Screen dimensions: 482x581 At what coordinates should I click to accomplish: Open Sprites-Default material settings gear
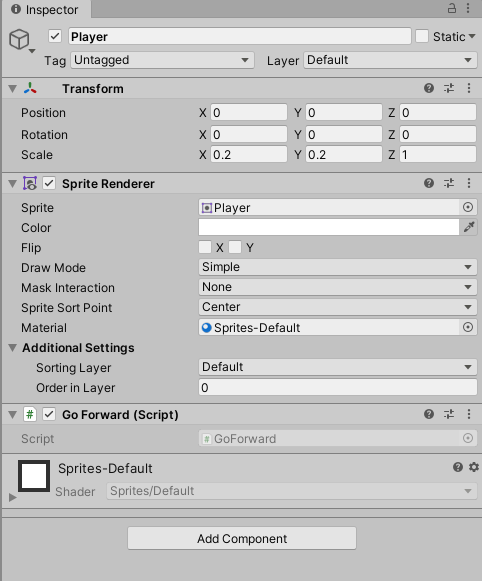[x=474, y=467]
